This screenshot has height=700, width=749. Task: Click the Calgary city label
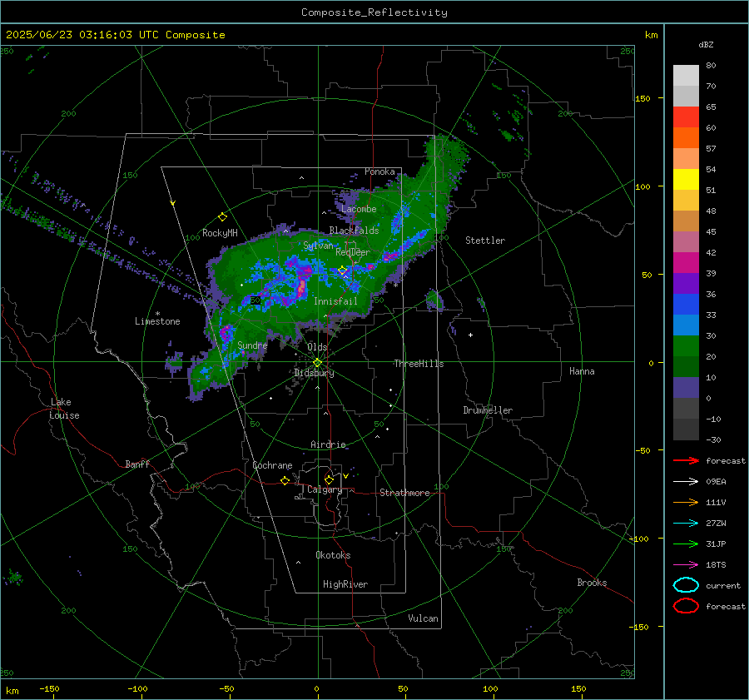pos(325,489)
